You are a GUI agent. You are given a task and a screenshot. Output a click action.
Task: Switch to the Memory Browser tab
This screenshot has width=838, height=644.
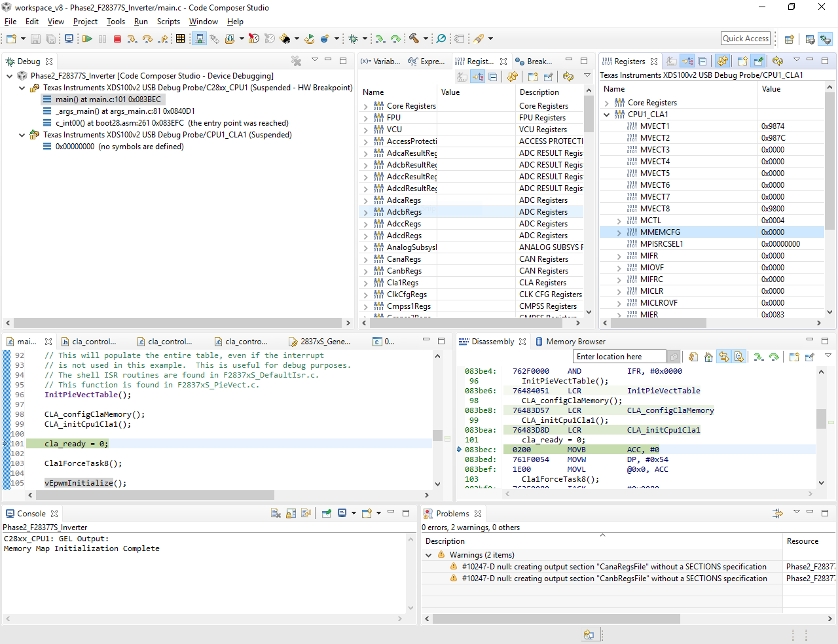(575, 342)
